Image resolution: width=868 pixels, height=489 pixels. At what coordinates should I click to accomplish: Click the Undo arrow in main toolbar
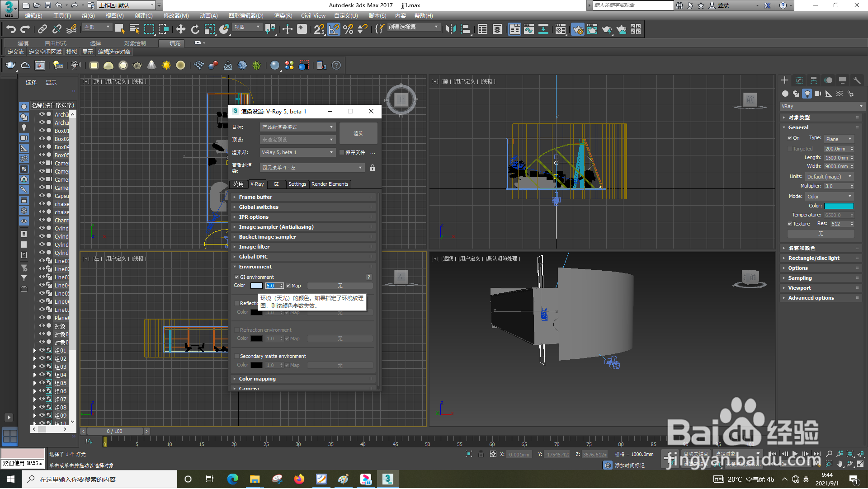coord(11,29)
